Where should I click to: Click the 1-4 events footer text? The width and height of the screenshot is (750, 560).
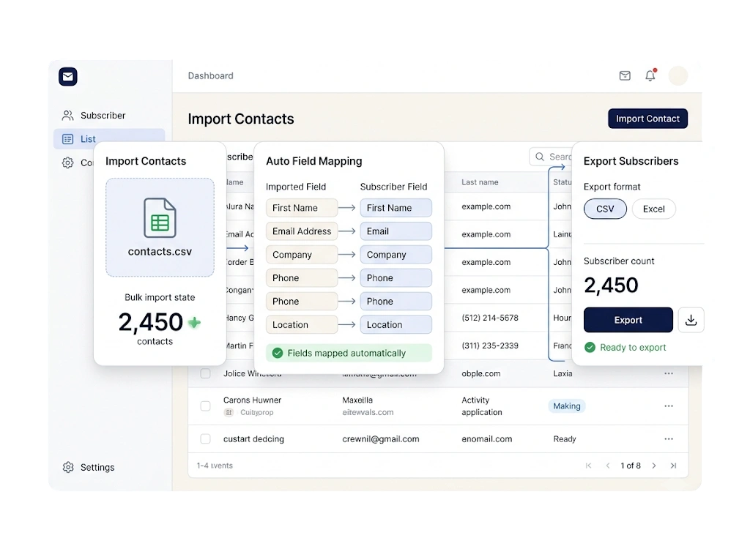[215, 466]
